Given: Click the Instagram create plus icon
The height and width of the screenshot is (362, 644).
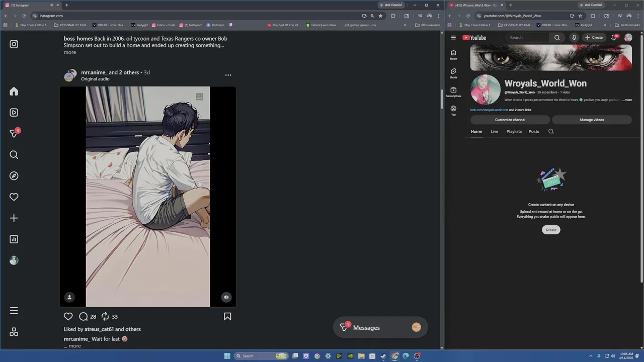Looking at the screenshot, I should click(14, 218).
